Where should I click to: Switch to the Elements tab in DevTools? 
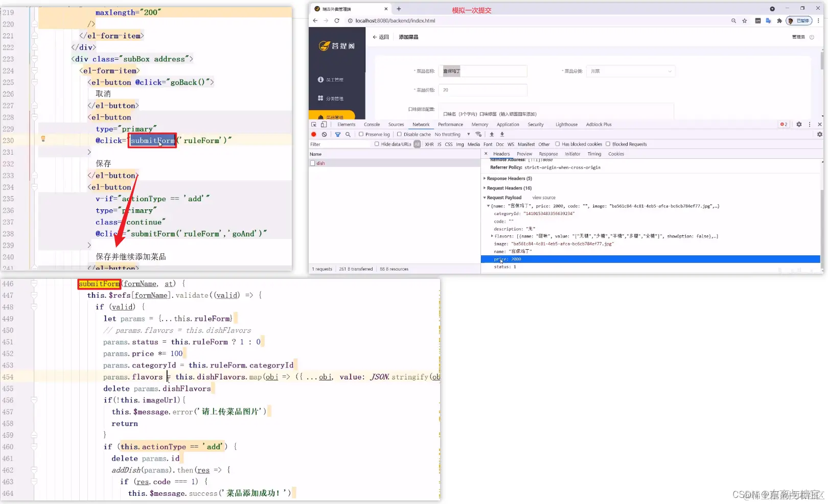tap(346, 125)
